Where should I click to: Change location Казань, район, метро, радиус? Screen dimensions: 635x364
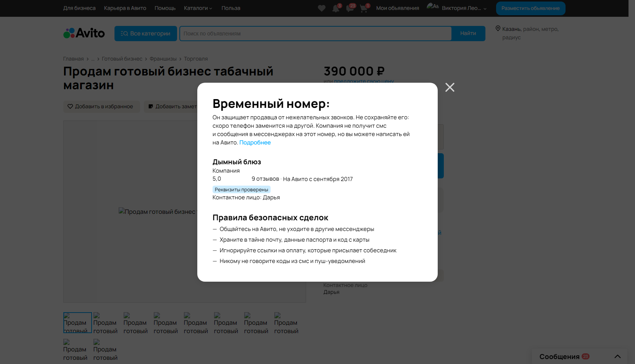point(530,33)
